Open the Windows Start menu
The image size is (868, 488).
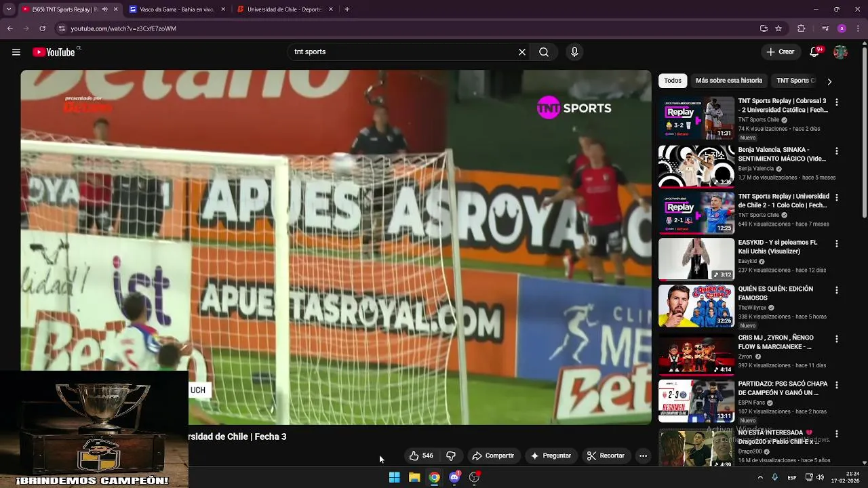394,477
